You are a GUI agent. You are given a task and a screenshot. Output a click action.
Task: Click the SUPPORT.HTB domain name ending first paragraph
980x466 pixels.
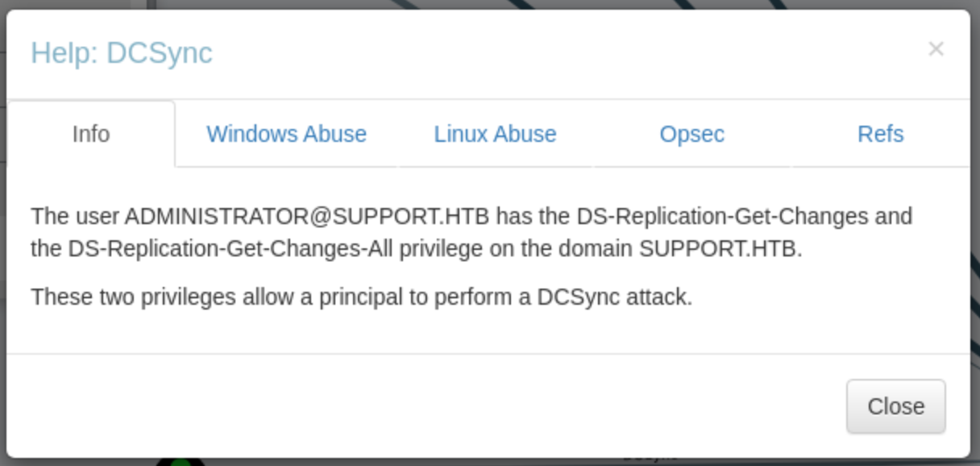click(720, 249)
